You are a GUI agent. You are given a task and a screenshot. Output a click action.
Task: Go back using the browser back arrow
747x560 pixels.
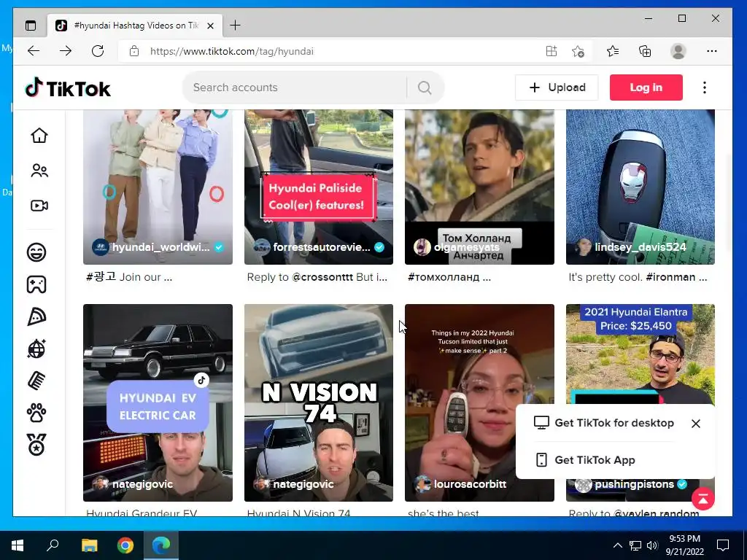point(34,51)
